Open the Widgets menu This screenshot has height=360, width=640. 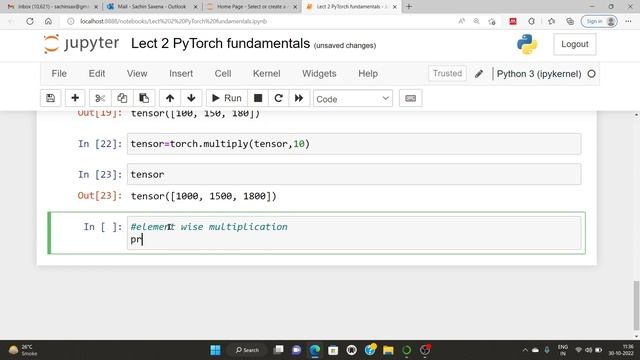click(319, 74)
